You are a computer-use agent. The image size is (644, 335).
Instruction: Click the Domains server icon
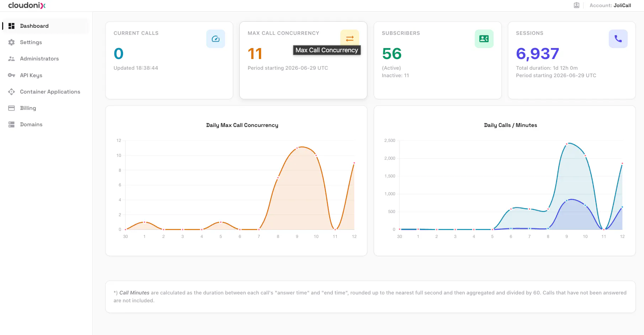[11, 124]
